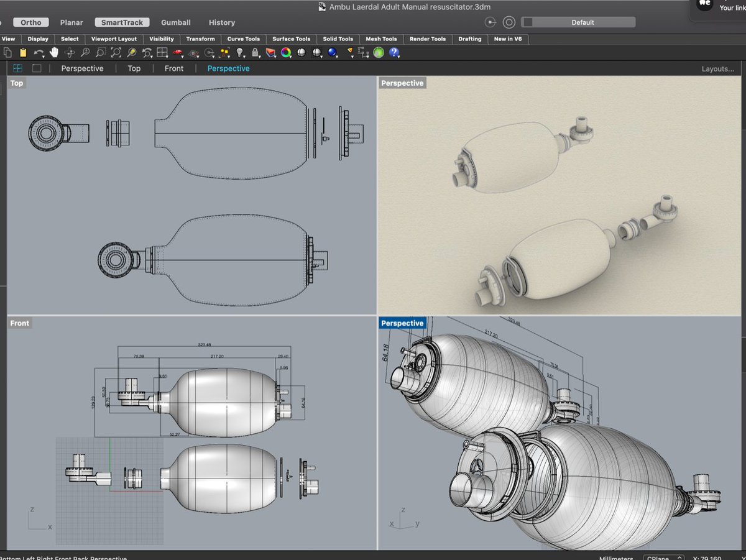746x560 pixels.
Task: Switch to the first Perspective viewport tab
Action: coord(82,68)
